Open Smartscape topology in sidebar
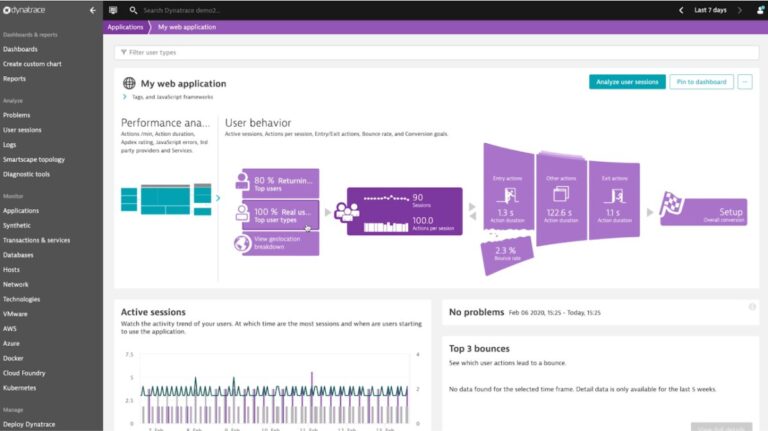Viewport: 768px width, 431px height. (34, 159)
